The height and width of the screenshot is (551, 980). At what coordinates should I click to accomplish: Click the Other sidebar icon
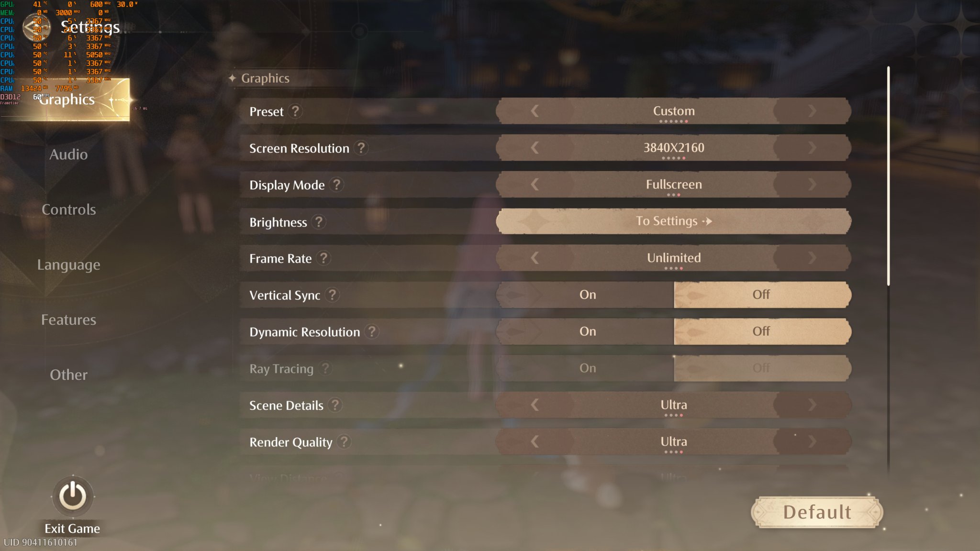(68, 374)
